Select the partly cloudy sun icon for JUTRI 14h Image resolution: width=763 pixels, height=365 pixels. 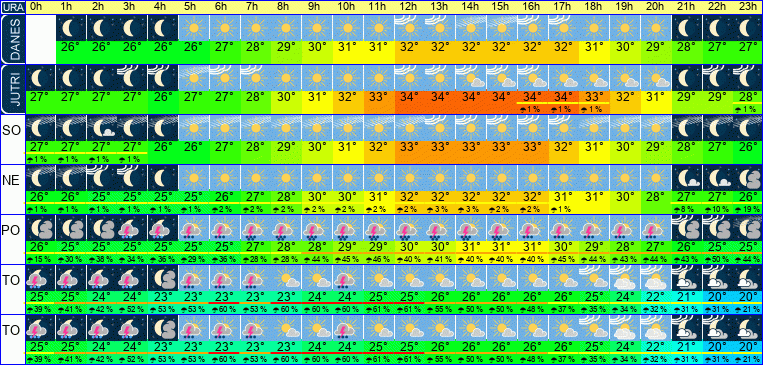coord(470,77)
